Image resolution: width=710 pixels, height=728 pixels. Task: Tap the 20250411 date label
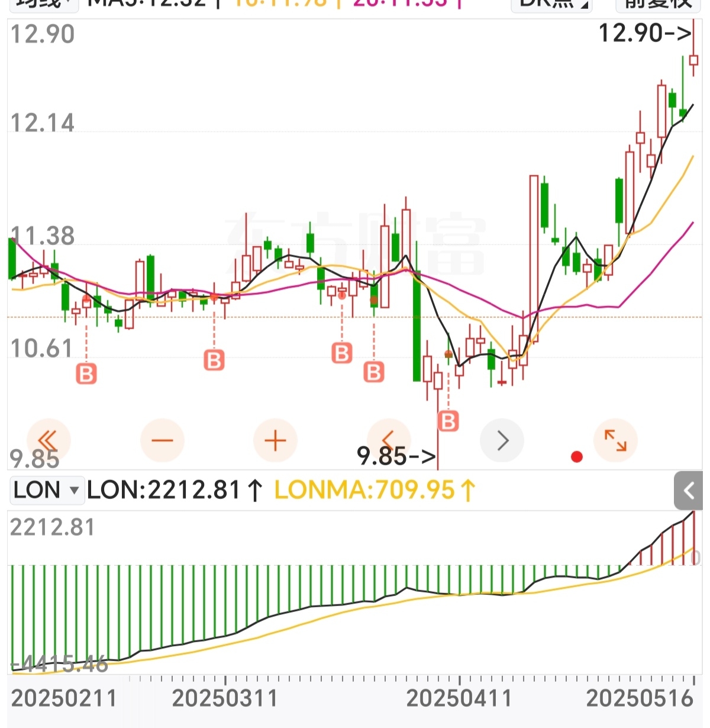point(459,698)
